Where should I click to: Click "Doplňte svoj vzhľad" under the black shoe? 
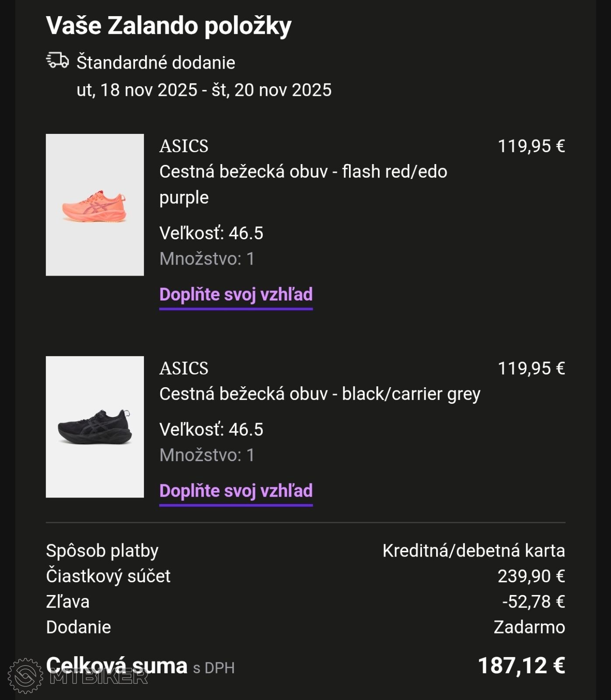point(236,491)
